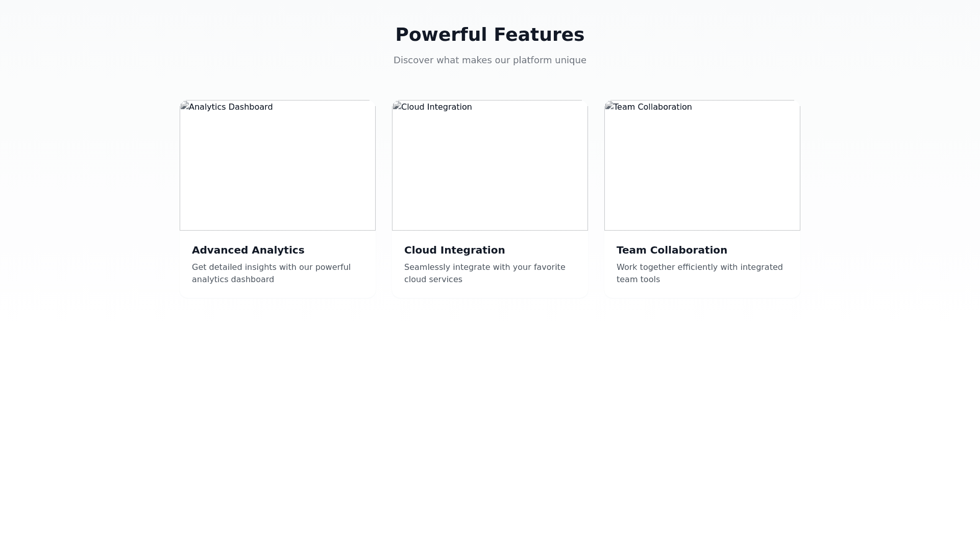Click the words 'cloud services' in second card
This screenshot has height=551, width=980.
pos(433,280)
